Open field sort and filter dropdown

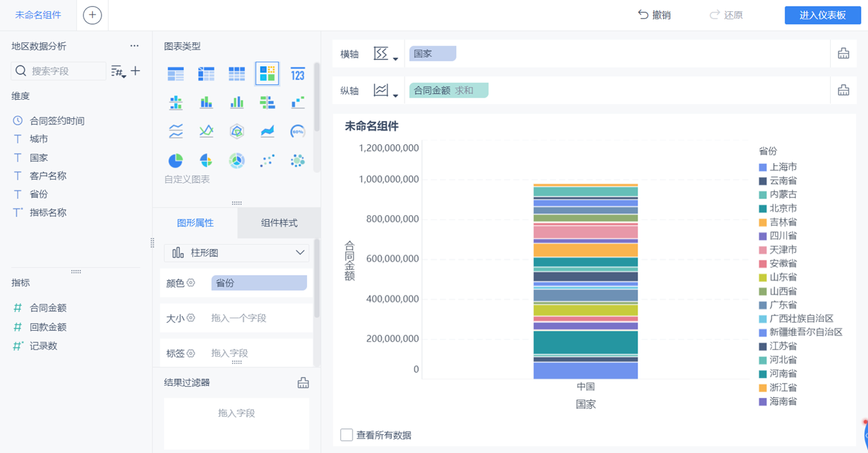[x=118, y=71]
